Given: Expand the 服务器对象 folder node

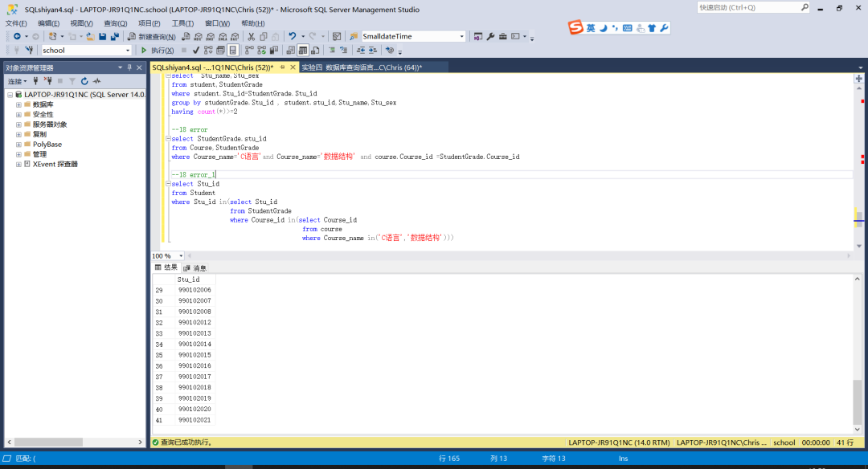Looking at the screenshot, I should [18, 124].
